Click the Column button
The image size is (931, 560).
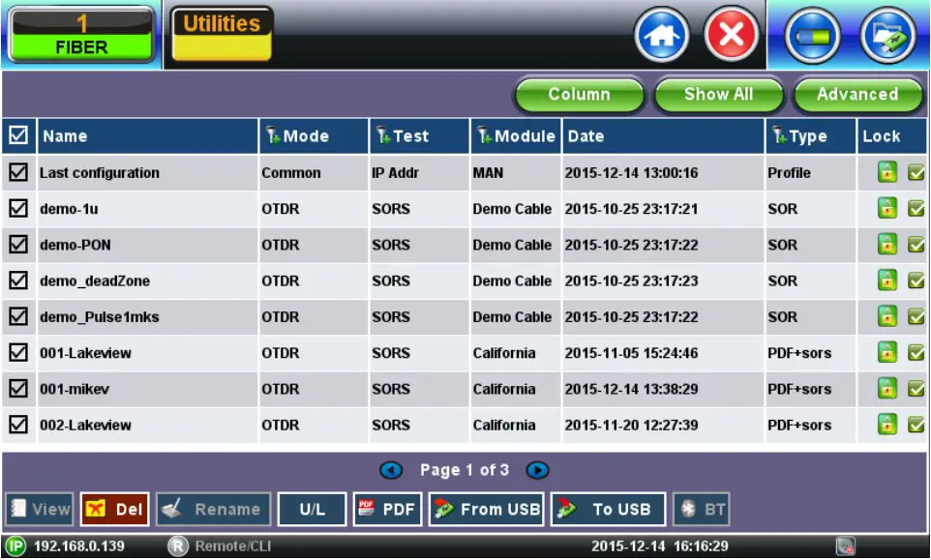(x=579, y=95)
